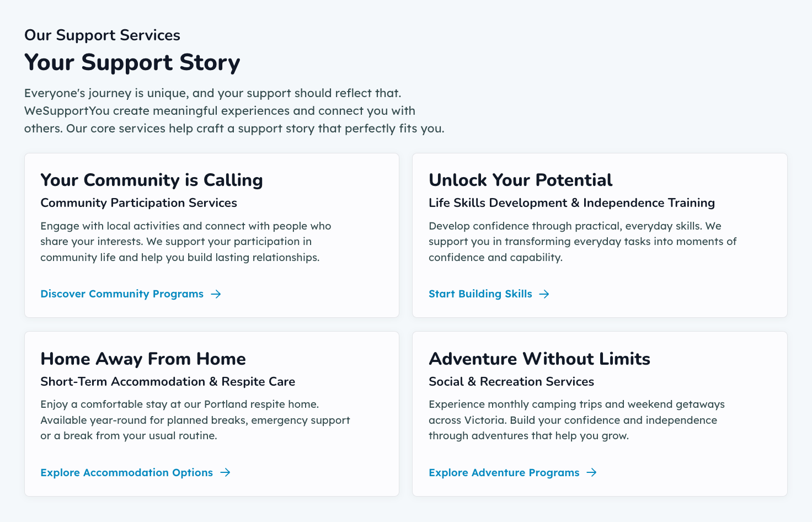The width and height of the screenshot is (812, 522).
Task: Open Explore Accommodation Options link
Action: coord(136,472)
